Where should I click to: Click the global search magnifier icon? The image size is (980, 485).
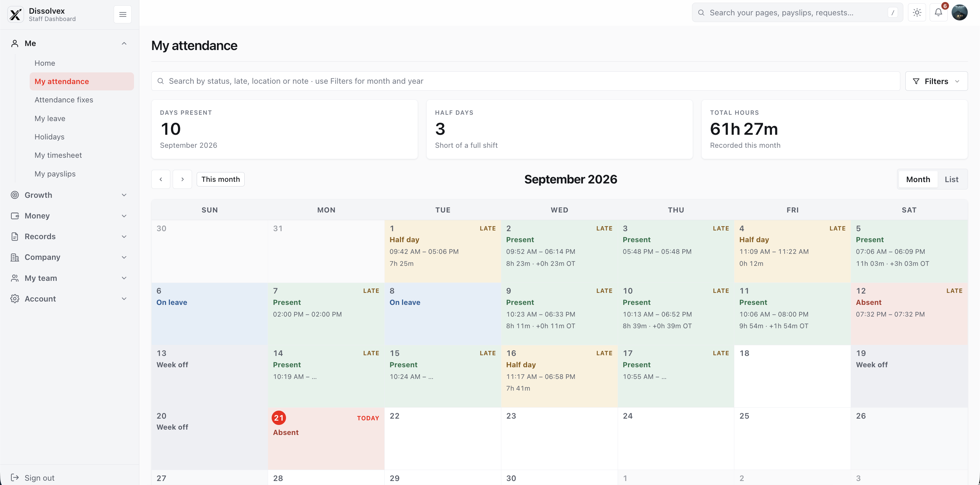click(x=701, y=13)
